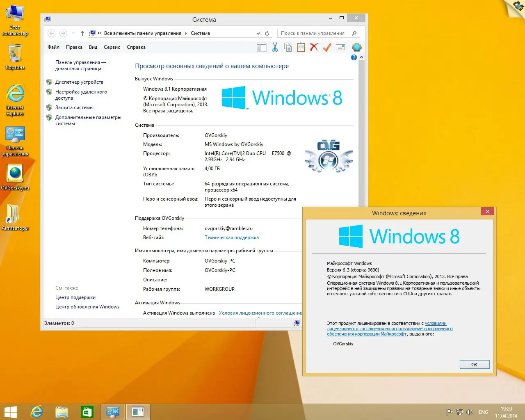Open Центр поддержки link
This screenshot has height=420, width=525.
click(75, 297)
